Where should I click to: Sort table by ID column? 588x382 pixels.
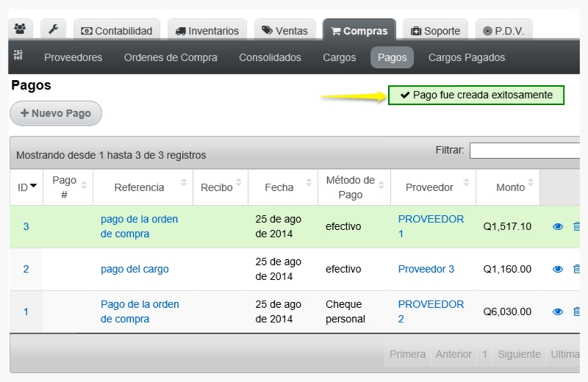click(x=26, y=187)
